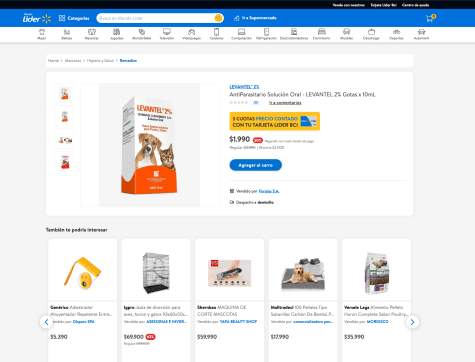Image resolution: width=475 pixels, height=362 pixels.
Task: Open the Decohogar category icon
Action: click(371, 34)
